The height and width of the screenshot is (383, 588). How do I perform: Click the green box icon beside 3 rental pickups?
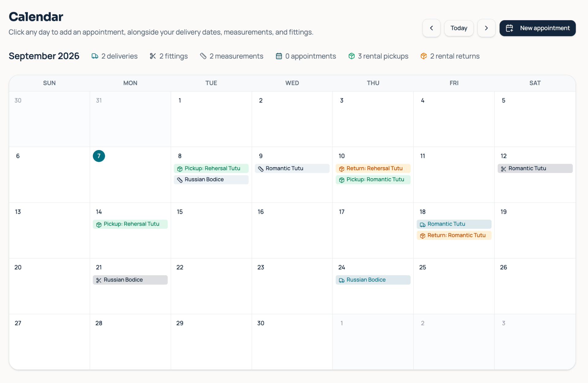coord(352,56)
